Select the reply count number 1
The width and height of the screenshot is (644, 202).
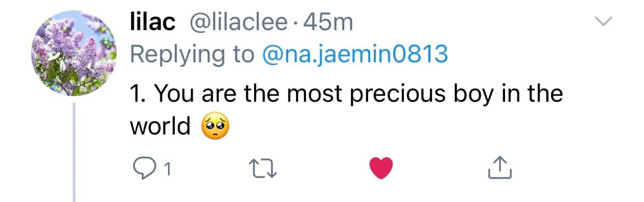point(167,168)
